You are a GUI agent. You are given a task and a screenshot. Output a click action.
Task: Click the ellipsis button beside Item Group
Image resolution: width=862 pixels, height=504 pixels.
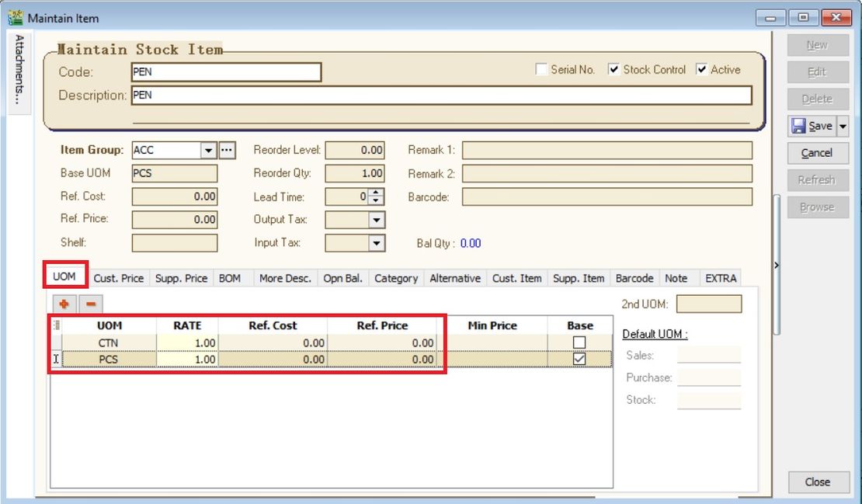pyautogui.click(x=227, y=150)
